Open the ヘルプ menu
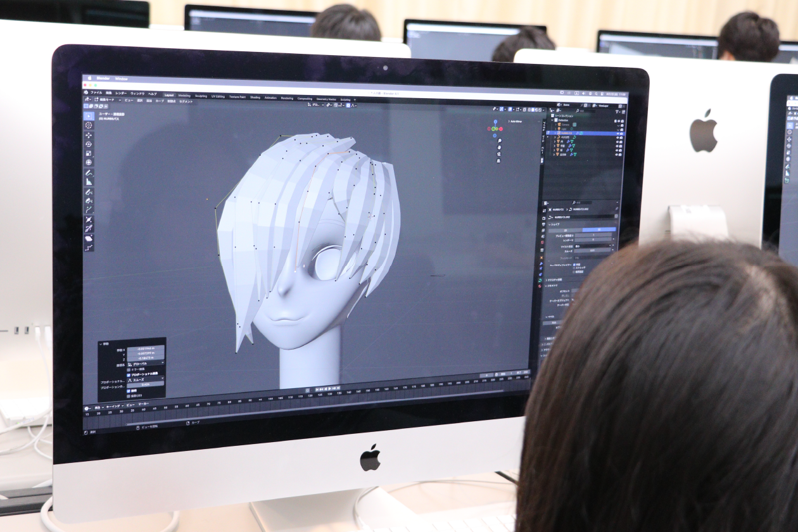Screen dimensions: 798x532 pos(152,94)
